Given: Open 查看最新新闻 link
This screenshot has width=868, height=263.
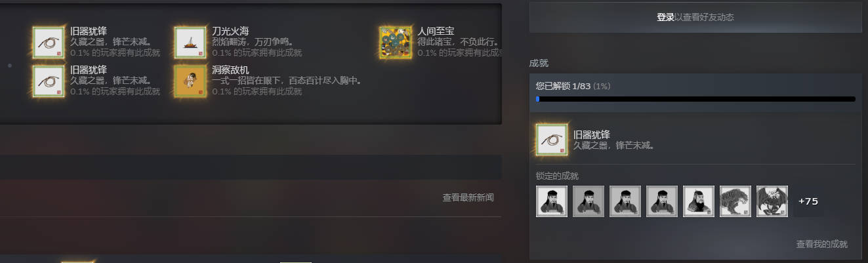Looking at the screenshot, I should [468, 197].
